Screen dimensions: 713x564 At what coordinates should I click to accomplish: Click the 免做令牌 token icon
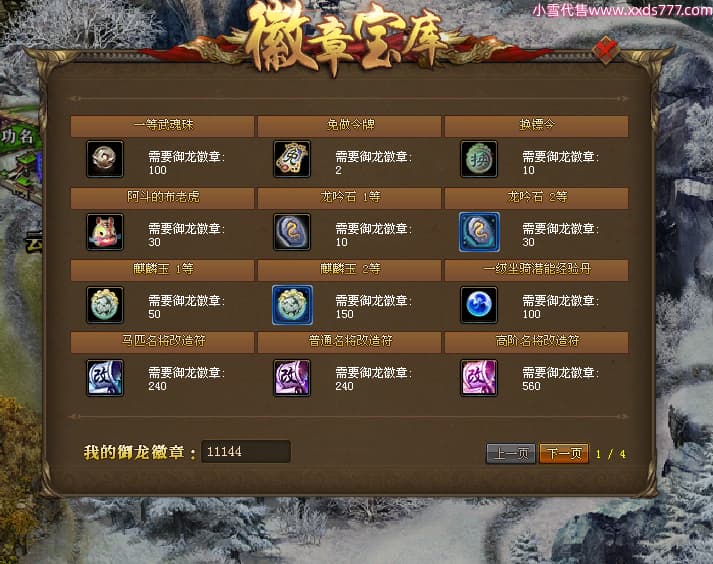coord(292,159)
